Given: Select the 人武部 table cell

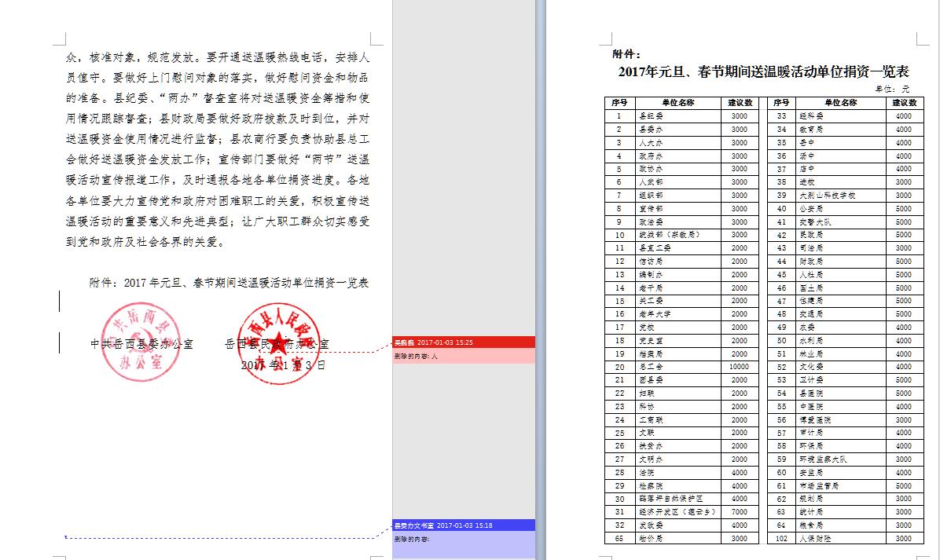Looking at the screenshot, I should pos(678,182).
